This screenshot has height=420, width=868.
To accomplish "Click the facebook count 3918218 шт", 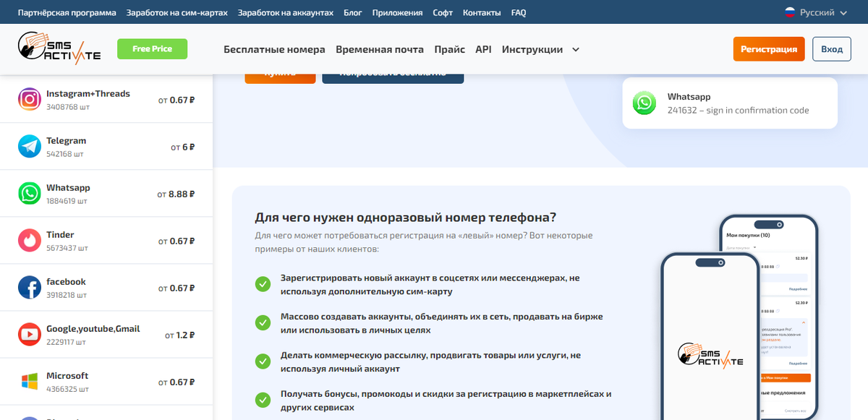I will (x=67, y=295).
